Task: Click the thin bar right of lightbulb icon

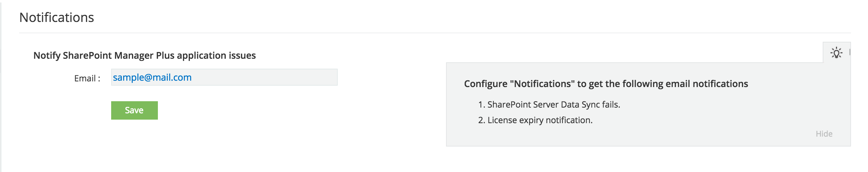Action: coord(849,52)
